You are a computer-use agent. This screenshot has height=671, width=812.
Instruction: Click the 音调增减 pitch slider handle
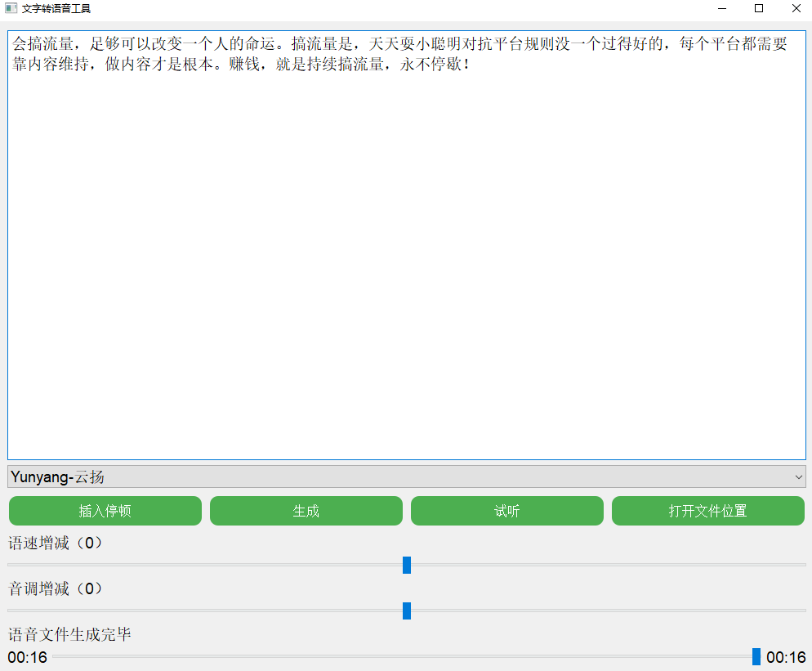[x=407, y=611]
